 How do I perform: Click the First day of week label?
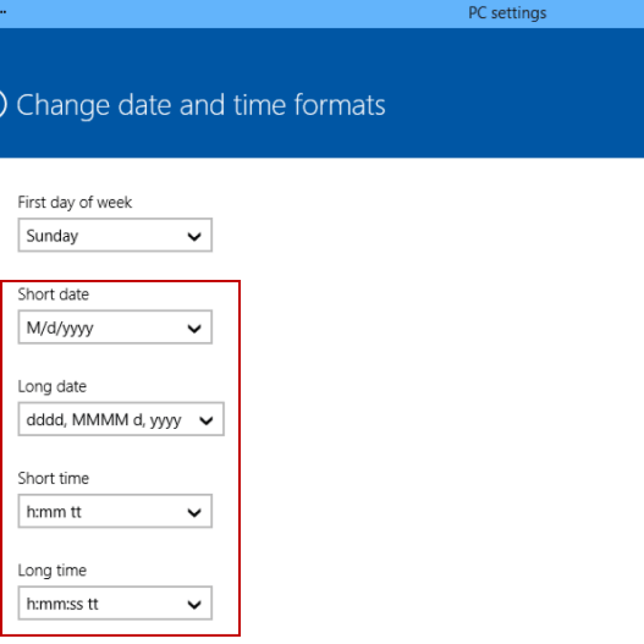pyautogui.click(x=75, y=202)
